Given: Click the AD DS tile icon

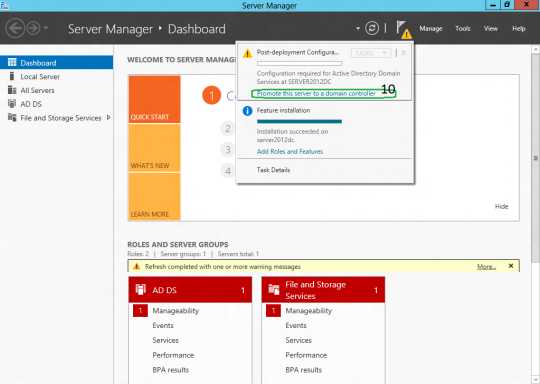Looking at the screenshot, I should (x=141, y=290).
